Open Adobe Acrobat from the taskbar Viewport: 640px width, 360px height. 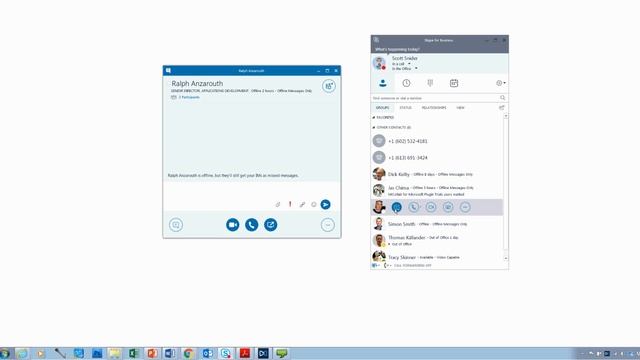pyautogui.click(x=244, y=353)
